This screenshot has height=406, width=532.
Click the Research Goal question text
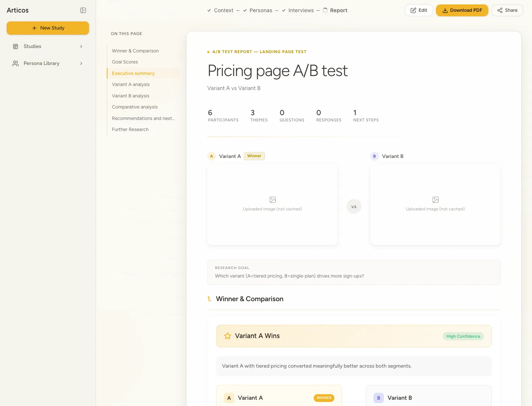click(x=290, y=276)
